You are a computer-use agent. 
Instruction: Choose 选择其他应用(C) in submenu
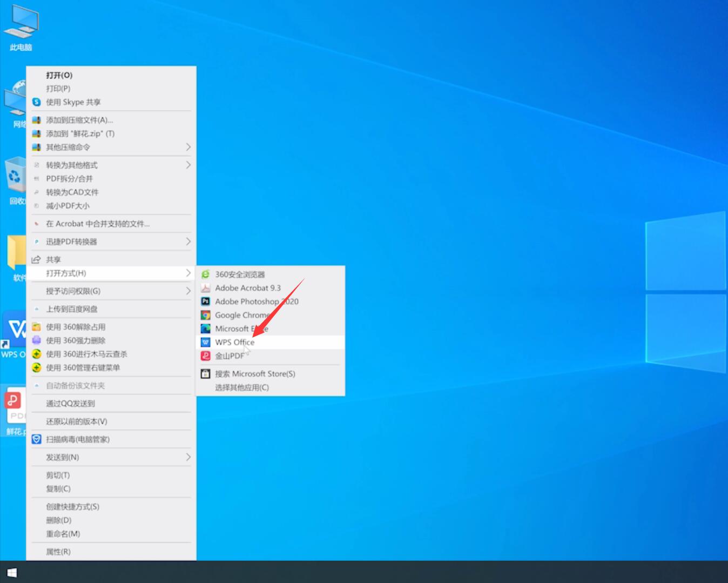tap(271, 387)
